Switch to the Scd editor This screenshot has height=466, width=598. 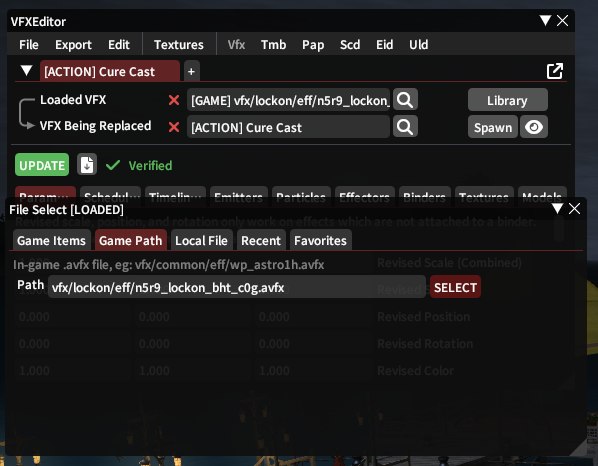tap(350, 45)
